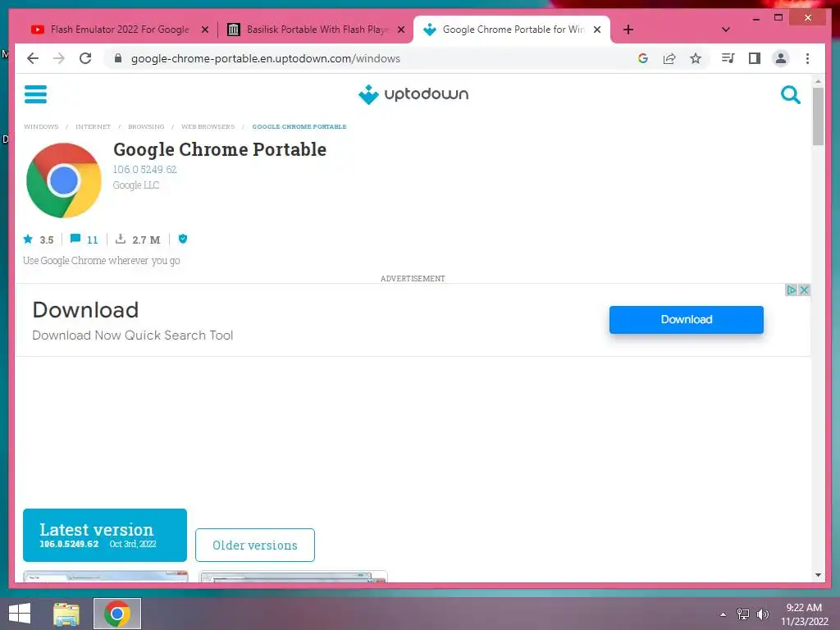Click the AdChoices triangle icon
This screenshot has width=840, height=630.
(x=791, y=290)
